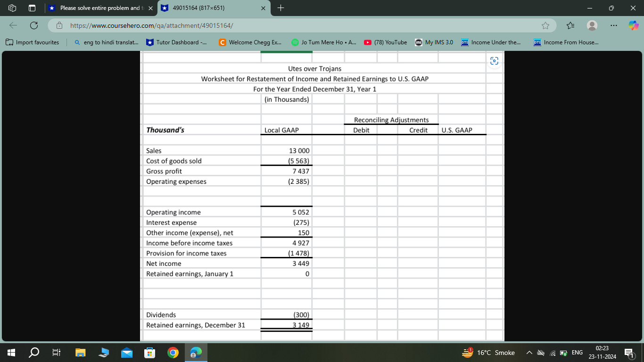This screenshot has height=362, width=644.
Task: Click 'U.S. GAAP' column header
Action: 457,130
